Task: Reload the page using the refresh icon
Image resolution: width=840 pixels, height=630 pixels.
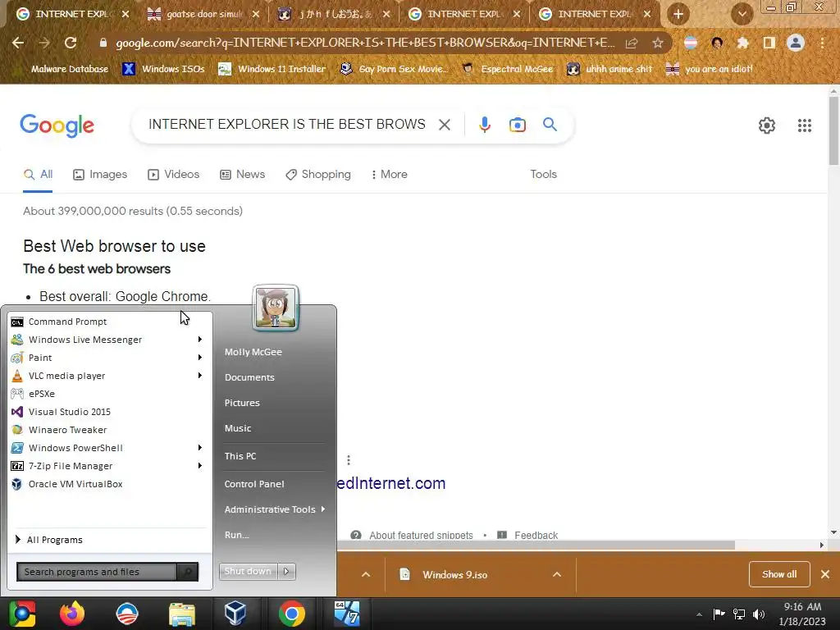Action: (71, 43)
